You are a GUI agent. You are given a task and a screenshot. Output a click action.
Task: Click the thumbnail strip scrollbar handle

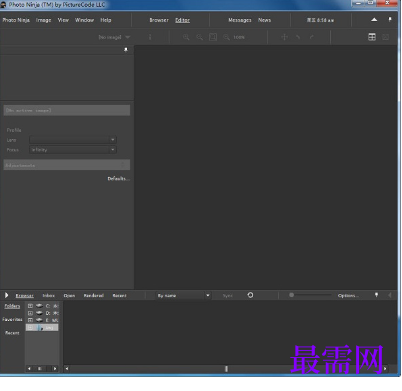(226, 369)
